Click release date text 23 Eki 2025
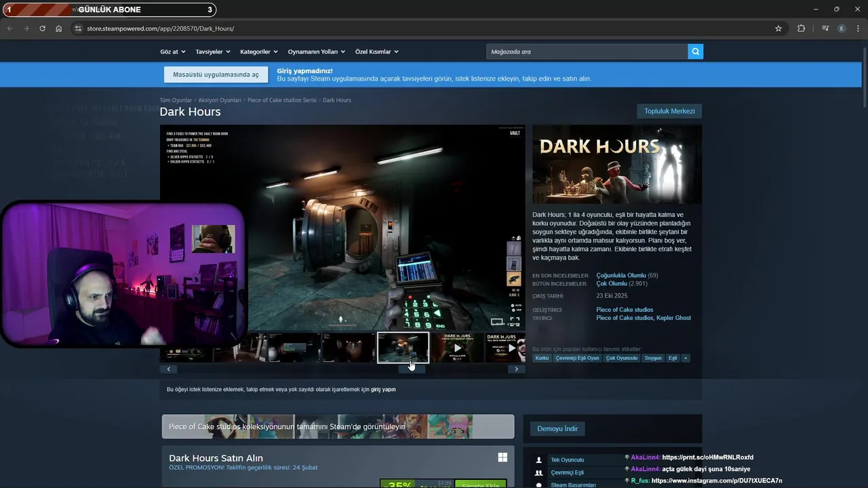This screenshot has width=868, height=488. pos(612,296)
